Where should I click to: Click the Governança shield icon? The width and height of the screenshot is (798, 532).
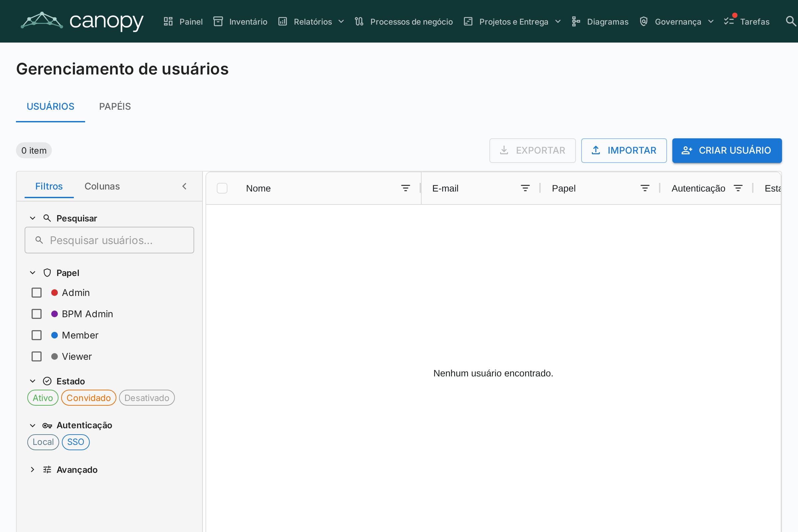point(644,21)
